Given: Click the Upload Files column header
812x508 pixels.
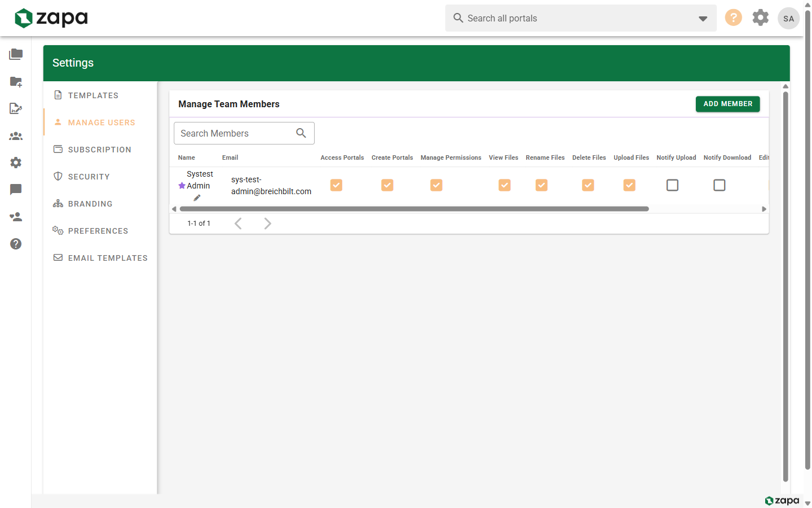Looking at the screenshot, I should 631,157.
